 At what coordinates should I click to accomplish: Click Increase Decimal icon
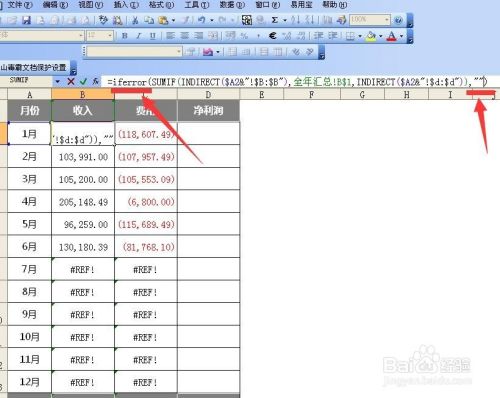pyautogui.click(x=287, y=35)
